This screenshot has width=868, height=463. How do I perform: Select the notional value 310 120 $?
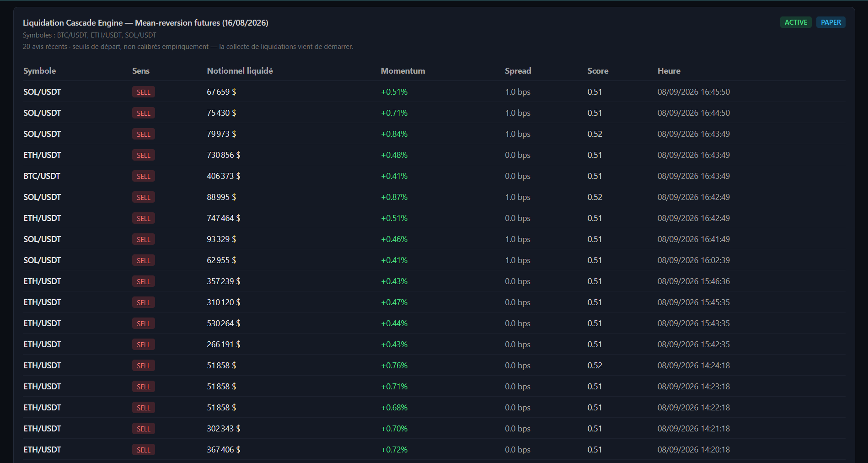(x=224, y=302)
